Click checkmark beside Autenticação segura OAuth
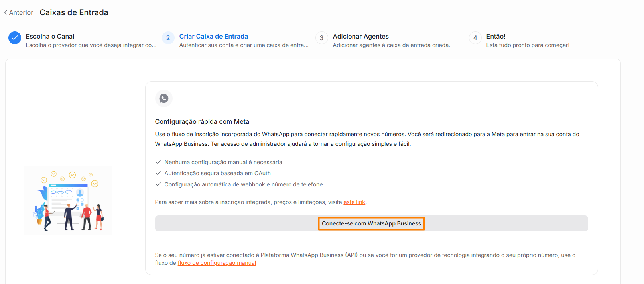The width and height of the screenshot is (644, 284). 158,173
